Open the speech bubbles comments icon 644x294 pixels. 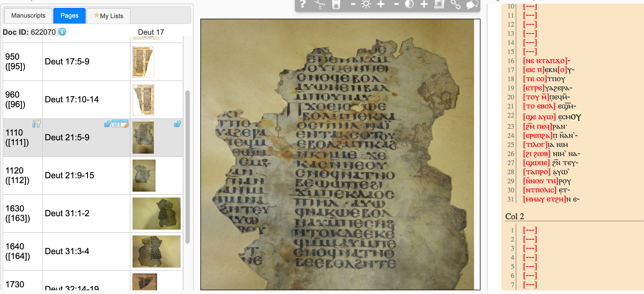pyautogui.click(x=472, y=4)
